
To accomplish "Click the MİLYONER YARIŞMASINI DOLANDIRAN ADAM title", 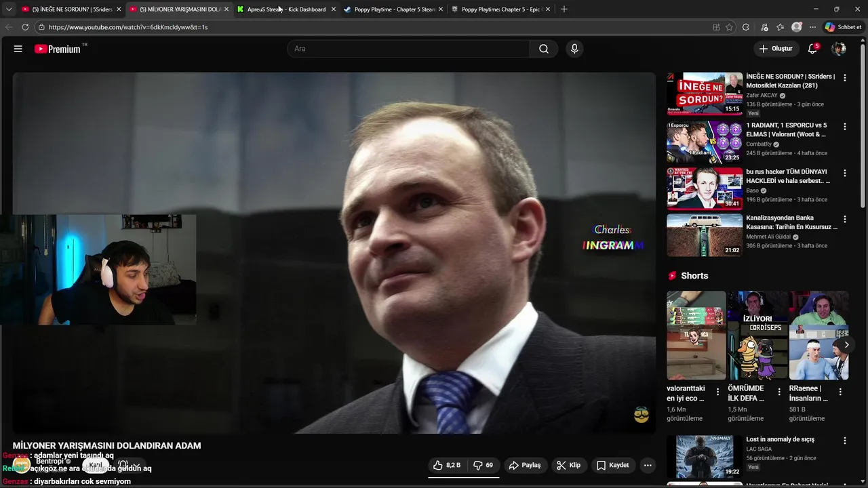I will click(x=106, y=445).
